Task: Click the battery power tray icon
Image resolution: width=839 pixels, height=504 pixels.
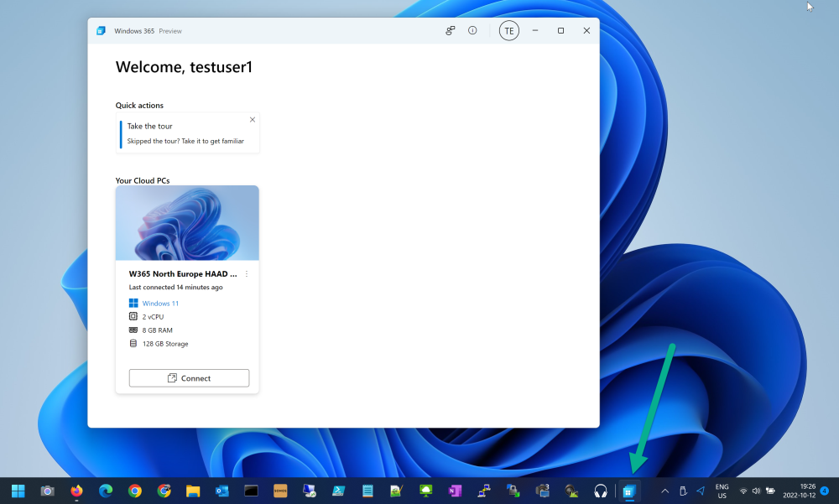Action: [770, 491]
